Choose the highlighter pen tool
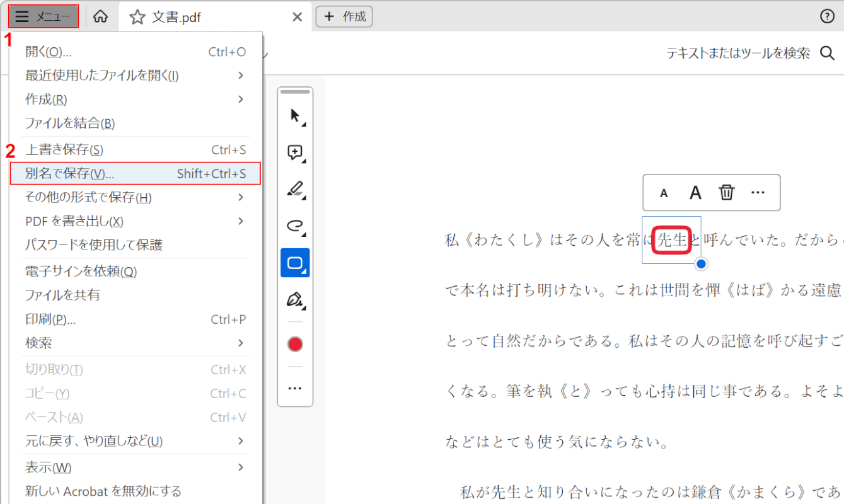Screen dimensions: 844x504 click(295, 189)
